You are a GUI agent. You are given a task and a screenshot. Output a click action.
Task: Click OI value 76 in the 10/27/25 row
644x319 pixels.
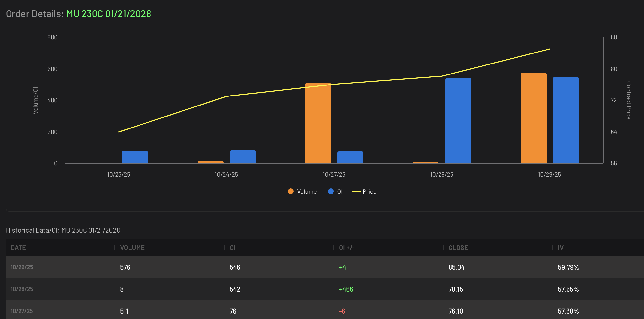(x=233, y=311)
